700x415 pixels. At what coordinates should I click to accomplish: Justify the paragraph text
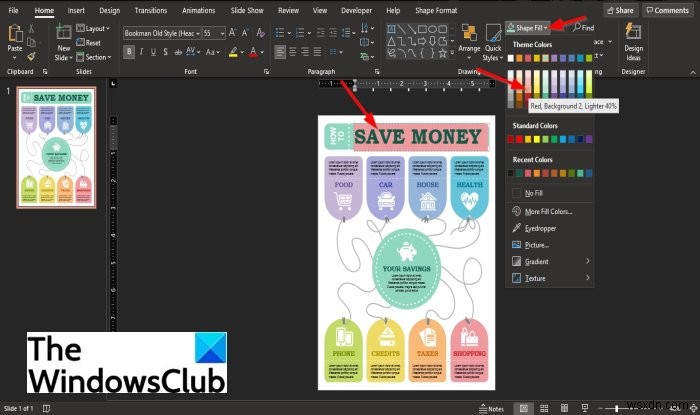317,52
